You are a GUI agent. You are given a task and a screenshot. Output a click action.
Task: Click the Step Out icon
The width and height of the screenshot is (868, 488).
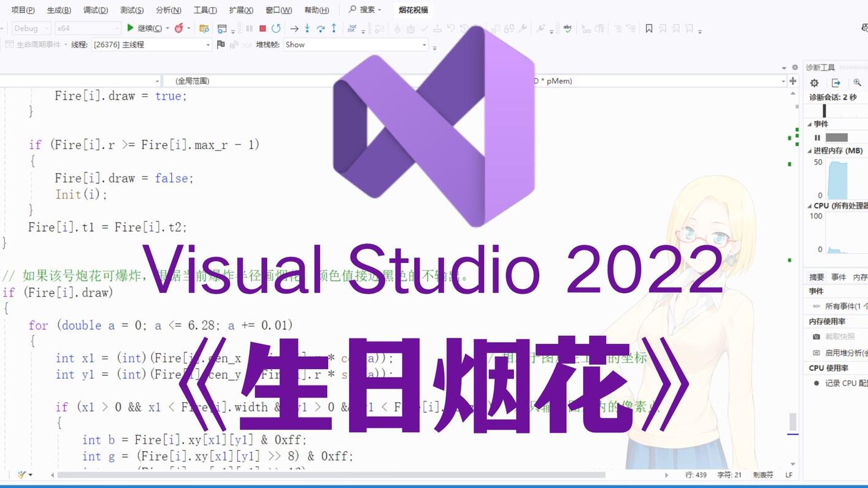pos(334,28)
